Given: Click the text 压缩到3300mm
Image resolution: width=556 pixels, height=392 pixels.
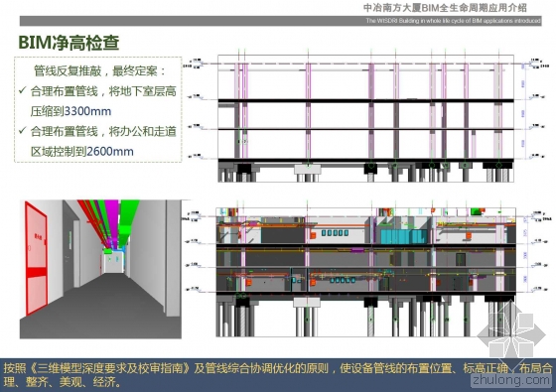Looking at the screenshot, I should point(70,111).
